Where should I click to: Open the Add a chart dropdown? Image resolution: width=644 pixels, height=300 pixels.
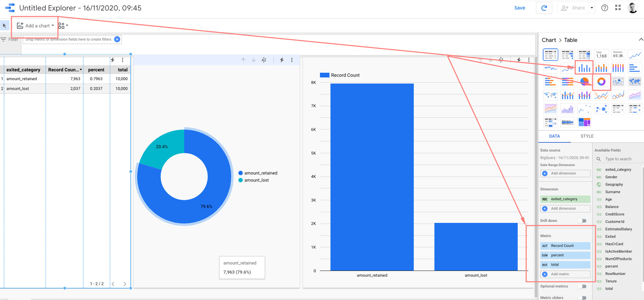tap(36, 26)
